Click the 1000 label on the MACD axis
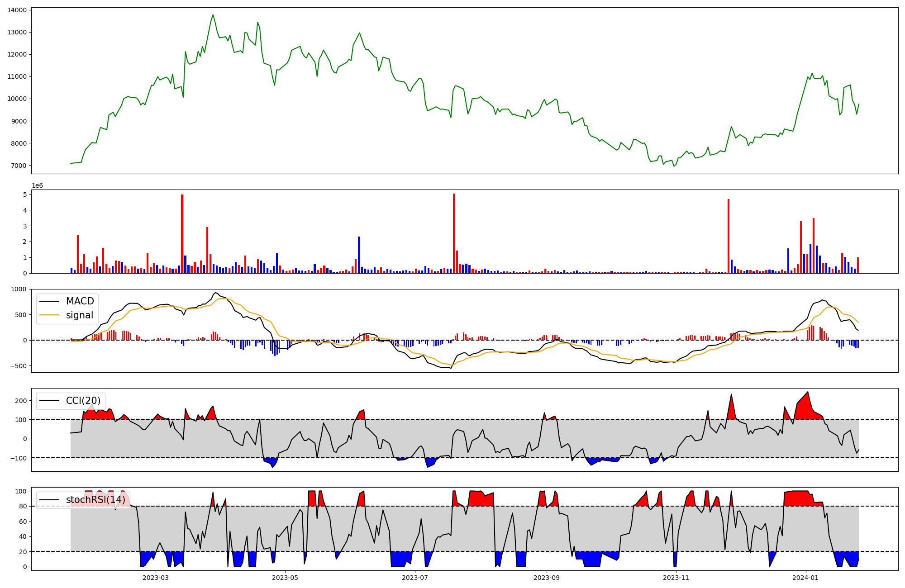 [19, 289]
